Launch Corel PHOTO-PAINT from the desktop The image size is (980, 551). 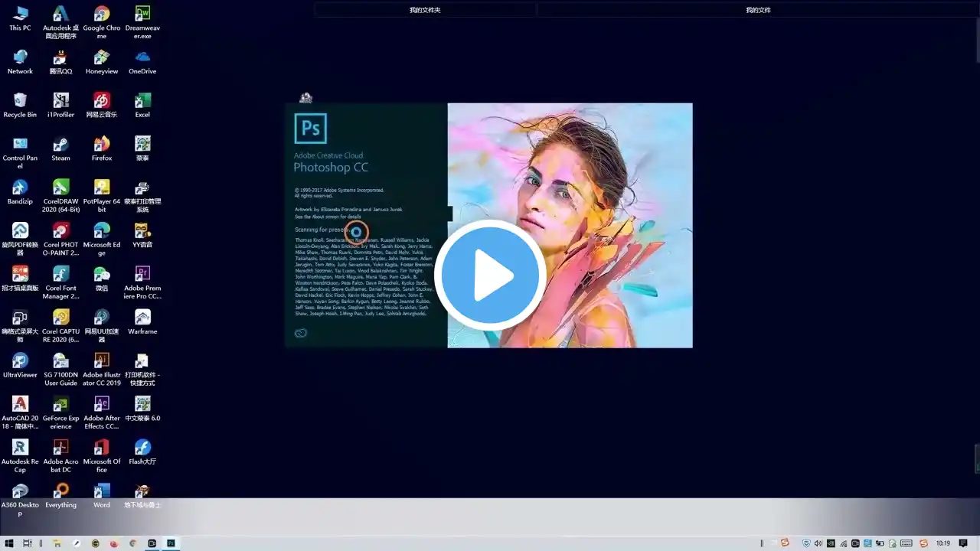pyautogui.click(x=60, y=240)
